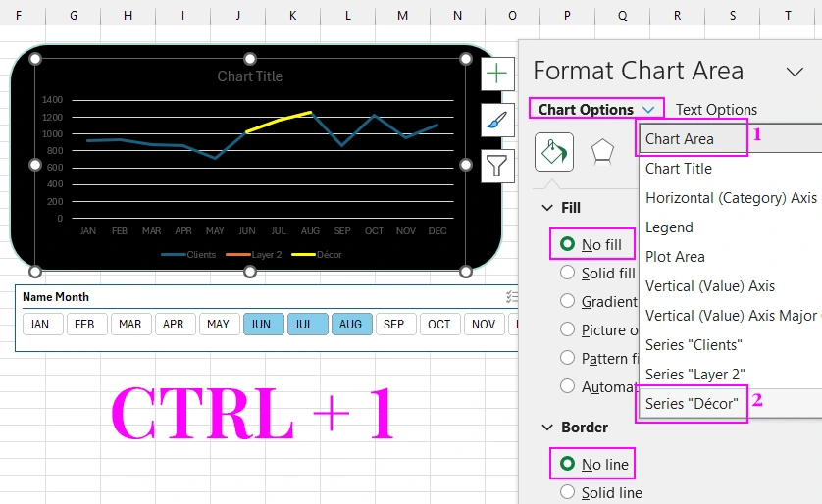Open Chart Styles paintbrush button

(497, 120)
